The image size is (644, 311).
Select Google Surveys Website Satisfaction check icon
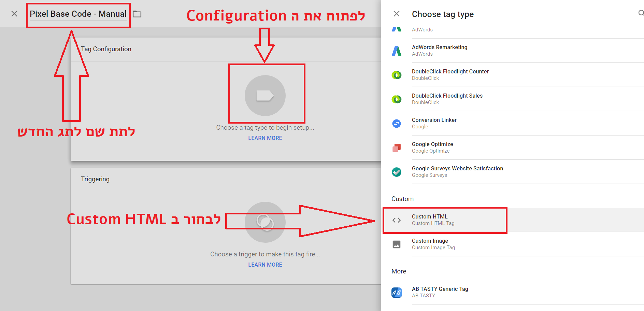click(x=397, y=172)
